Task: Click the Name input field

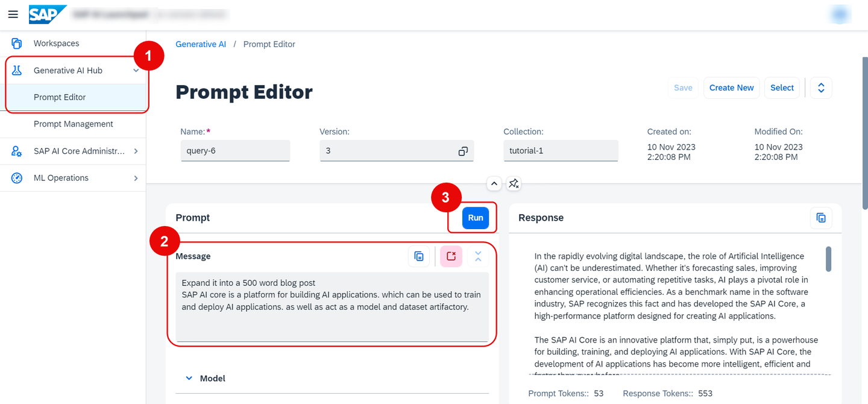Action: 235,151
